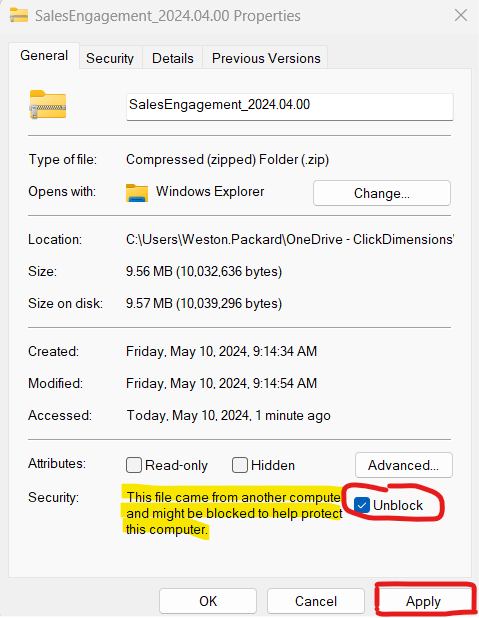Click the 'Compressed (zipped) Folder (.zip)' text
479x618 pixels.
pyautogui.click(x=227, y=160)
